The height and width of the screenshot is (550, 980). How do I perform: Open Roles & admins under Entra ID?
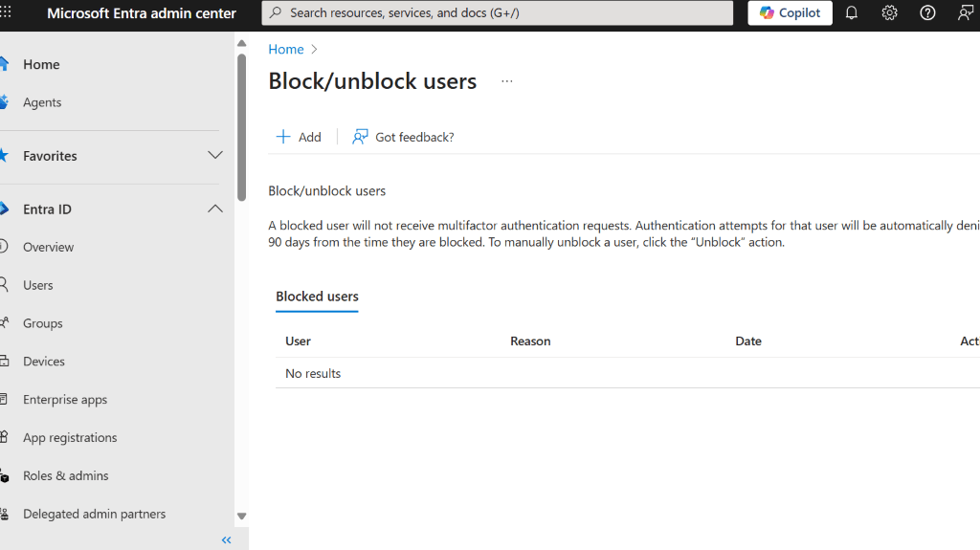click(x=66, y=475)
